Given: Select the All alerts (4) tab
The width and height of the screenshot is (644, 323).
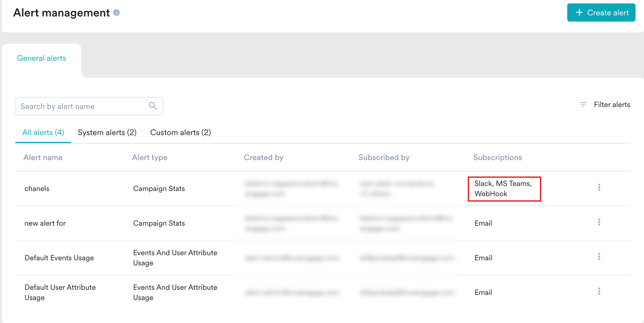Looking at the screenshot, I should pos(43,133).
